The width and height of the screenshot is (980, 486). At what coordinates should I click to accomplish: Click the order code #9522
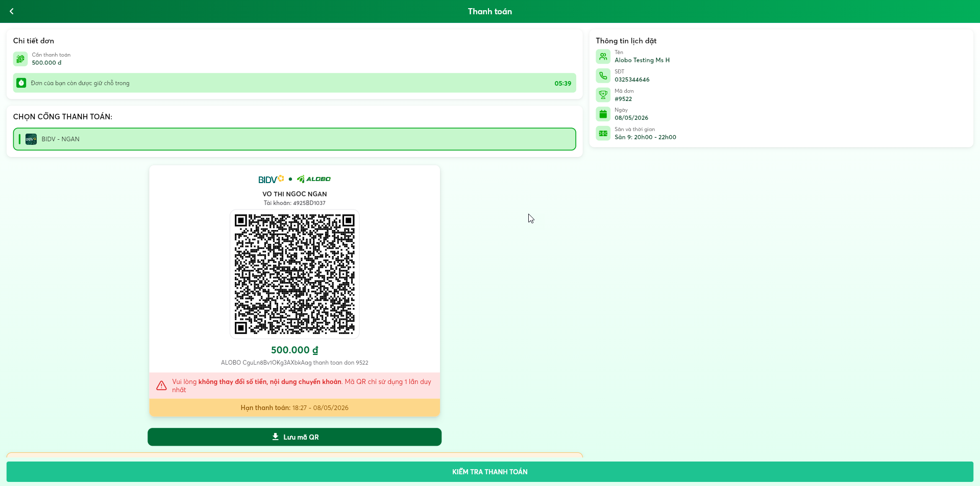click(623, 99)
